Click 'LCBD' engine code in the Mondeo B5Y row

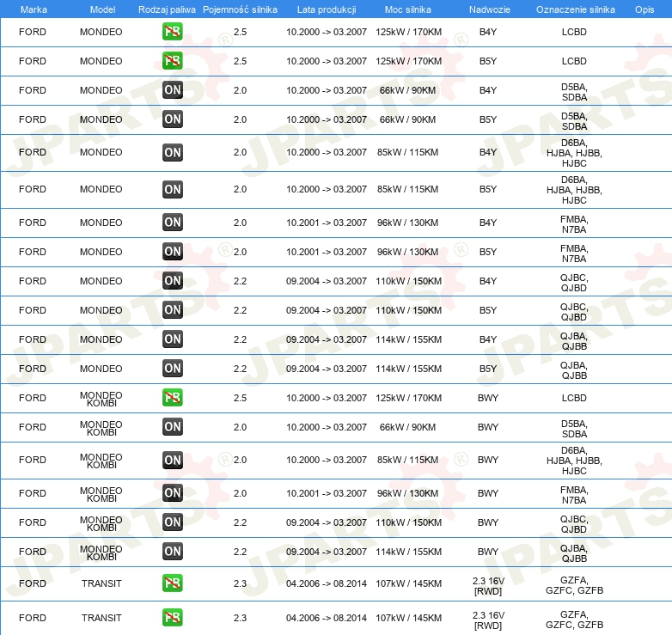pos(574,61)
